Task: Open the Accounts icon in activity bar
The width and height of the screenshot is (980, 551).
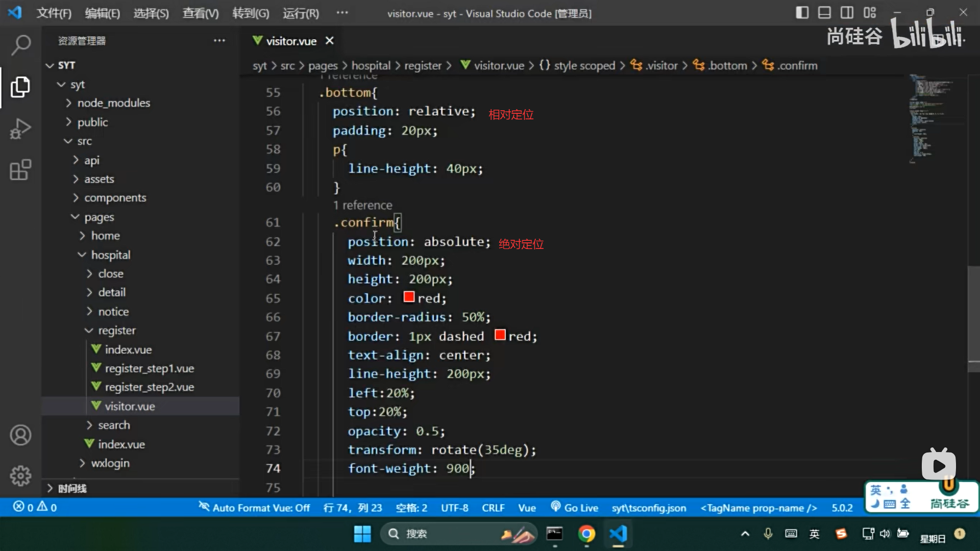Action: pos(20,435)
